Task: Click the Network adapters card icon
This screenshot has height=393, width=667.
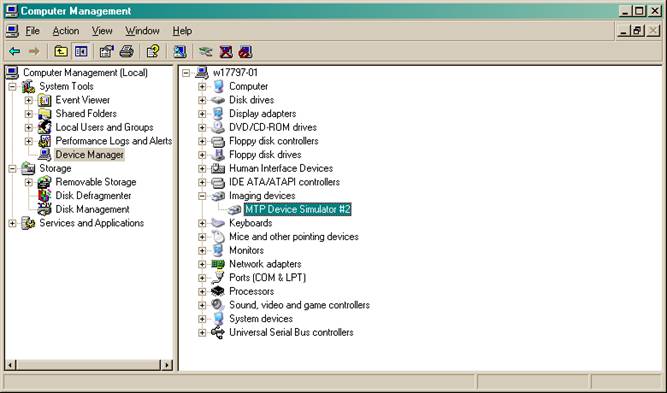Action: pos(218,264)
